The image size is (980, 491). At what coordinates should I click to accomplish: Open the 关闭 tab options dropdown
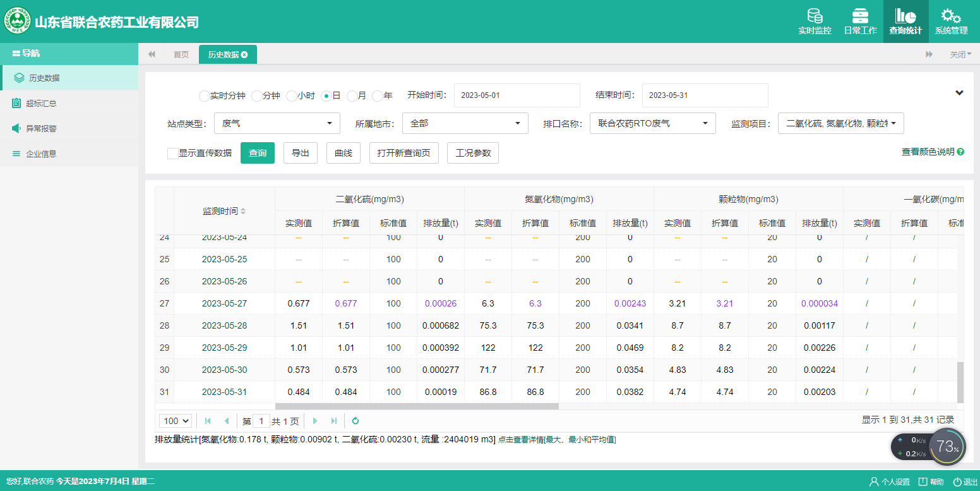(961, 54)
